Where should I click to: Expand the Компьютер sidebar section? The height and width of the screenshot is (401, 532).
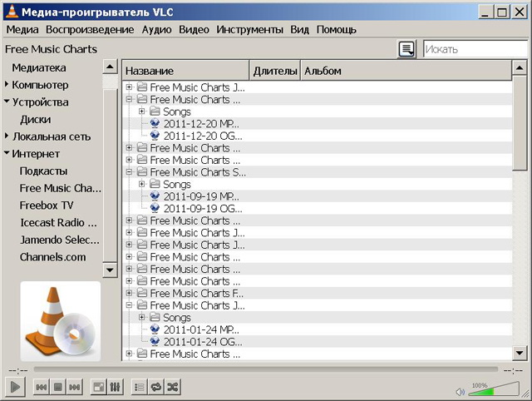[x=7, y=84]
